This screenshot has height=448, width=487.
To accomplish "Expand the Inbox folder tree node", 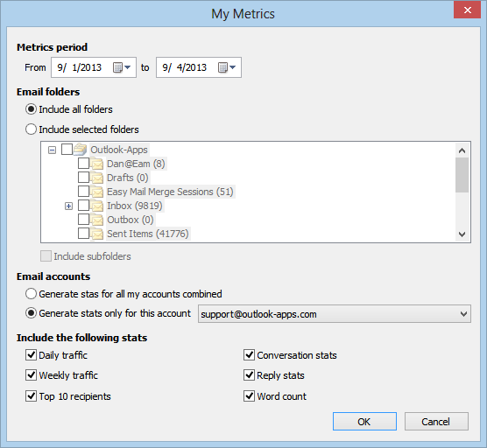I will tap(68, 206).
